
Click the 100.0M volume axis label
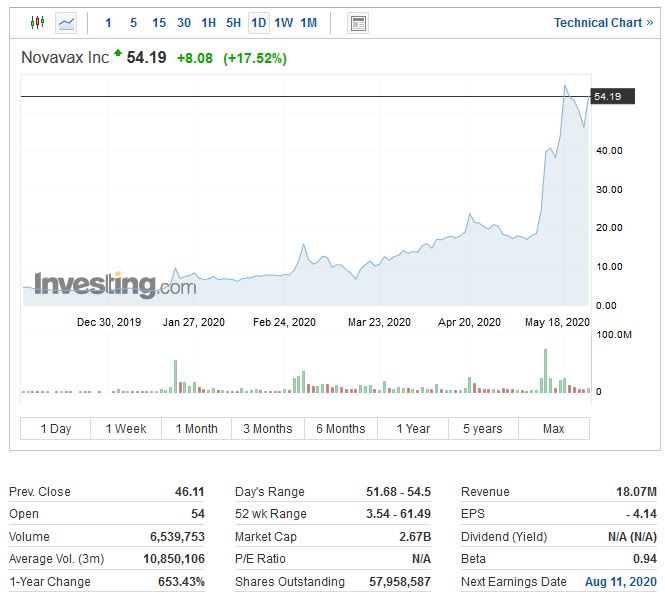pyautogui.click(x=614, y=335)
